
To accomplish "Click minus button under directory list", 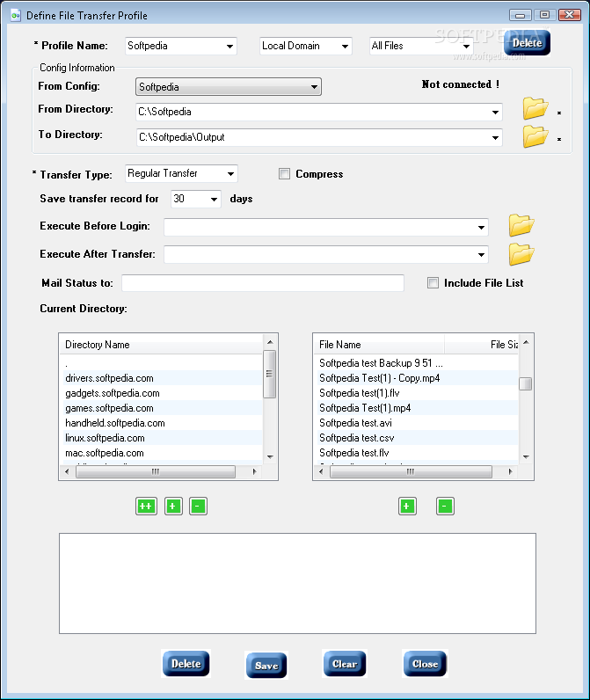I will (x=198, y=507).
